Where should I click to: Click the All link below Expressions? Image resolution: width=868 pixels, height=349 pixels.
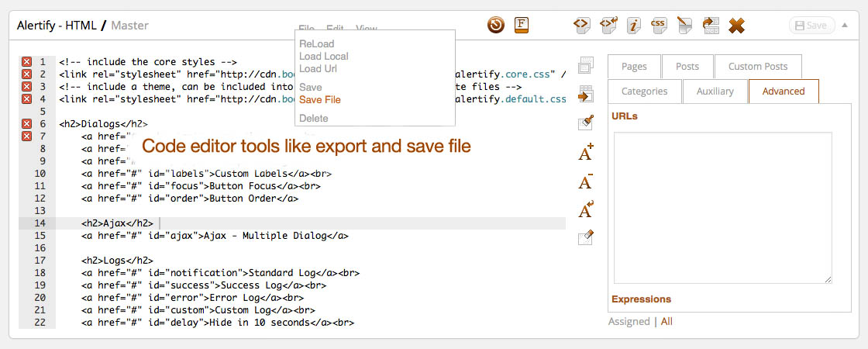[x=666, y=321]
